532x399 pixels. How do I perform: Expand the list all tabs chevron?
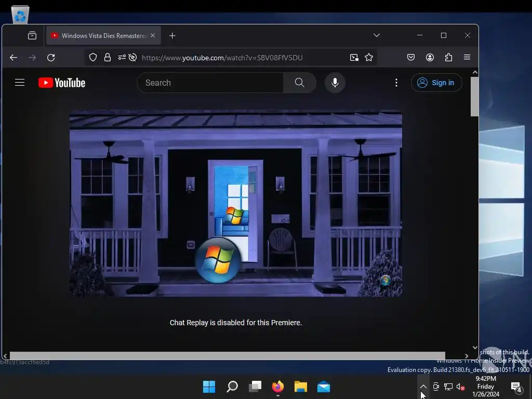(377, 35)
